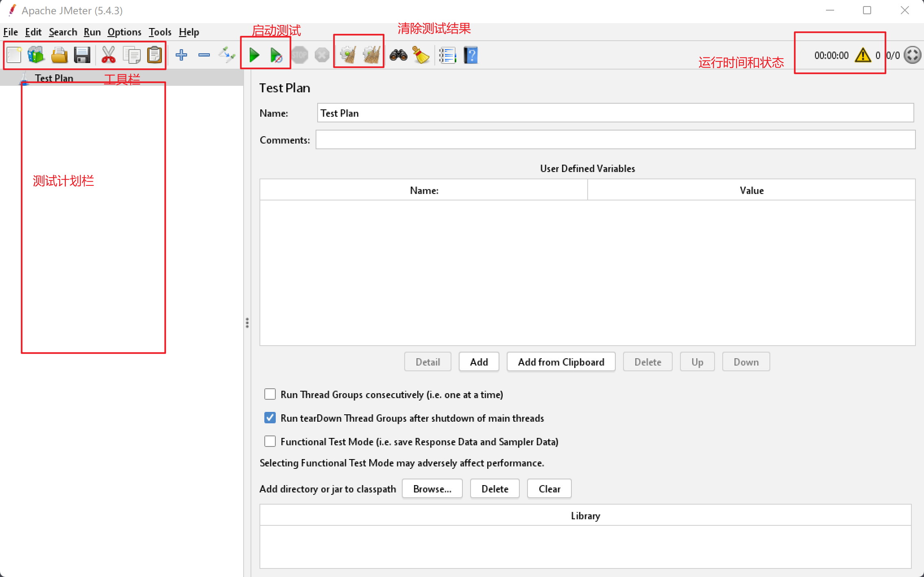Enable Run Thread Groups consecutively checkbox

pos(270,394)
